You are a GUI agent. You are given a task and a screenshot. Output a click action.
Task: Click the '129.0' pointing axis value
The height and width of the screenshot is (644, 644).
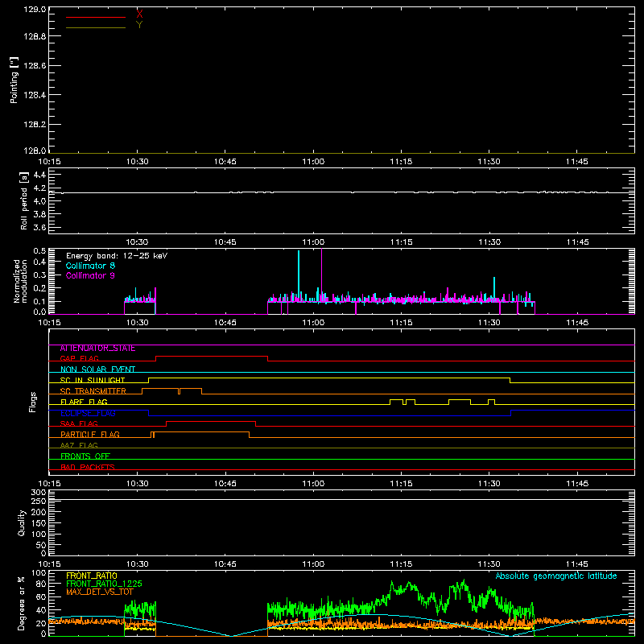point(35,10)
